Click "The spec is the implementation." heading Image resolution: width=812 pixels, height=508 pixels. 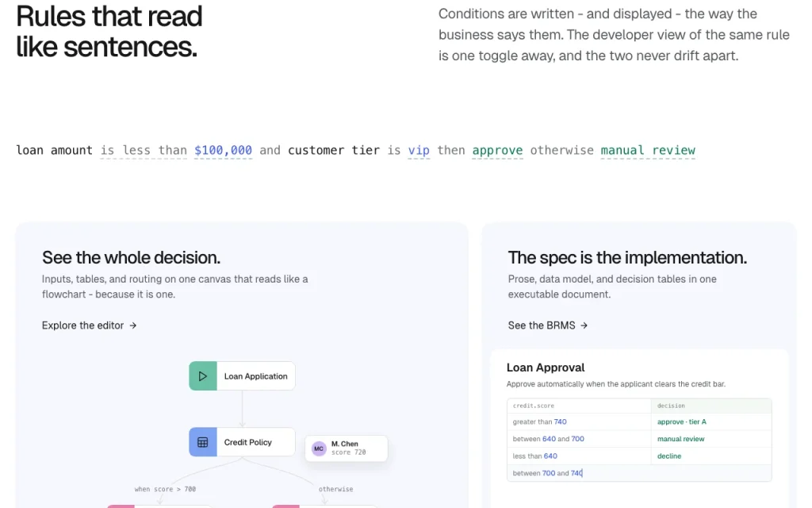tap(627, 258)
